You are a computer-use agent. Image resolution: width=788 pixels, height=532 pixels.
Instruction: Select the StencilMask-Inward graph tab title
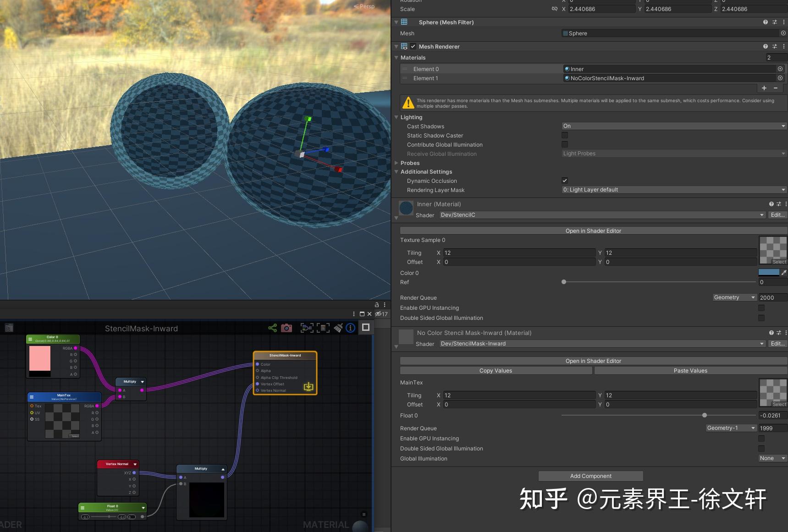[141, 328]
